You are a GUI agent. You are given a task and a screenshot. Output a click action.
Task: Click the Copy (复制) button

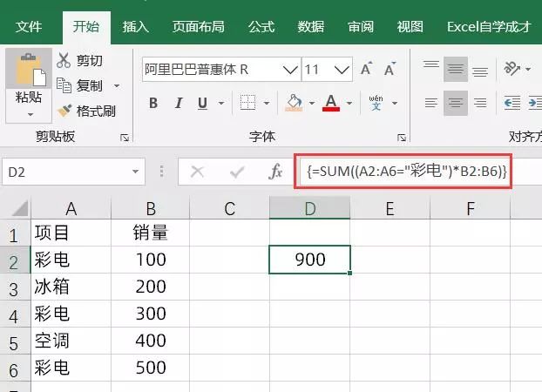click(x=80, y=85)
